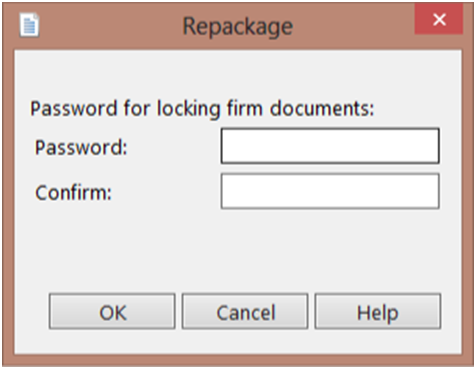
Task: Click inside the Confirm input field
Action: (x=330, y=191)
